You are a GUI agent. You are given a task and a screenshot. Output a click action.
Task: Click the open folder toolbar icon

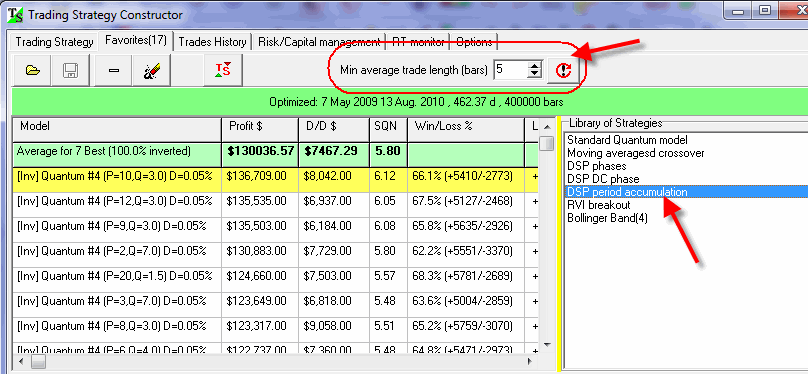coord(31,71)
